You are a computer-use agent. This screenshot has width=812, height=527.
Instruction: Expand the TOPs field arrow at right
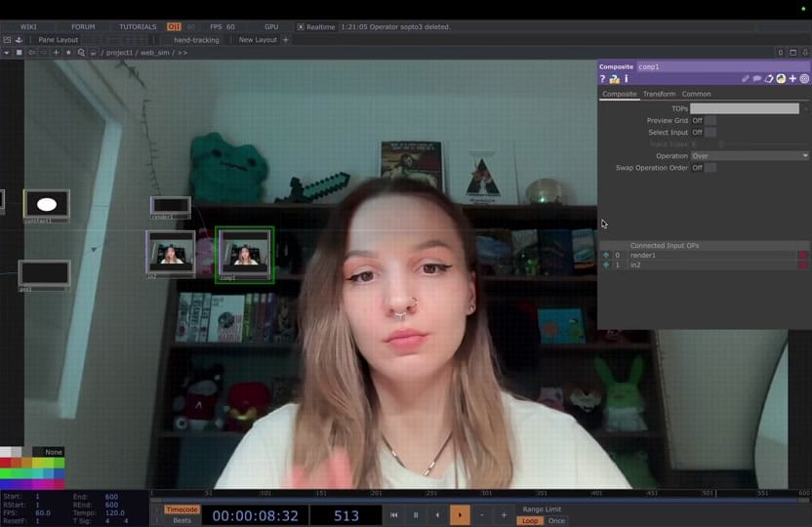point(805,108)
